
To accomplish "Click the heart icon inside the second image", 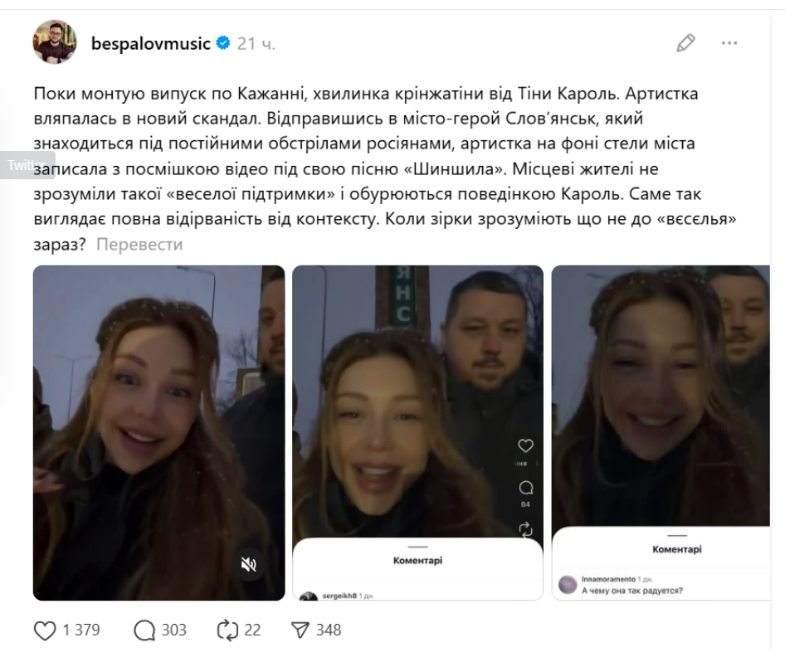I will (525, 445).
